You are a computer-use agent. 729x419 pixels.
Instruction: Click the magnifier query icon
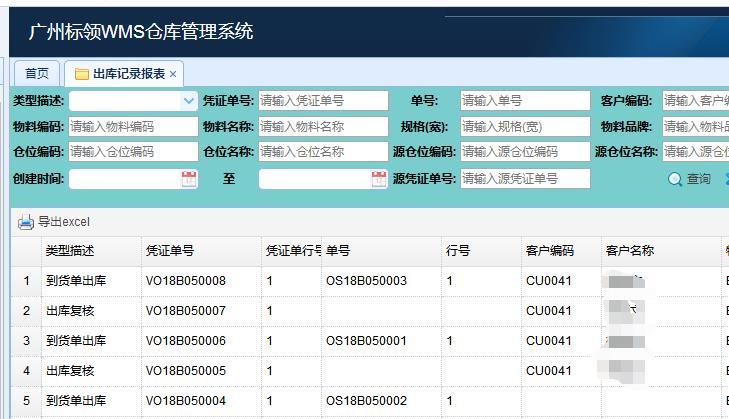click(675, 179)
